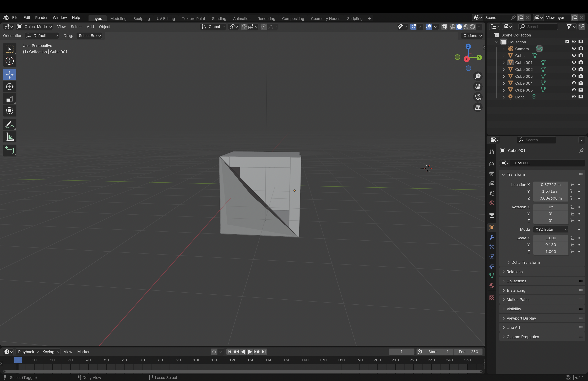Click the Zoom view magnifier icon
Screen dimensions: 588x381
pos(478,76)
